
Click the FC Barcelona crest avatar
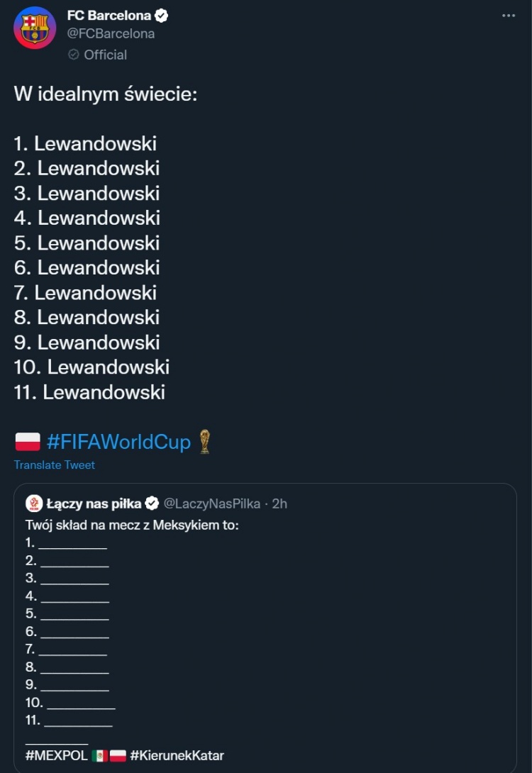click(x=35, y=28)
